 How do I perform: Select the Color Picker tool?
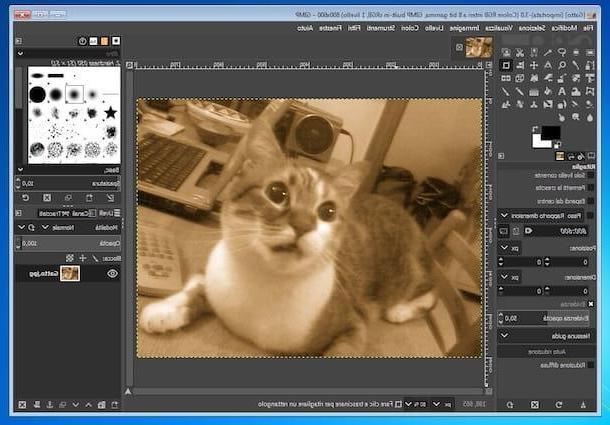point(576,65)
